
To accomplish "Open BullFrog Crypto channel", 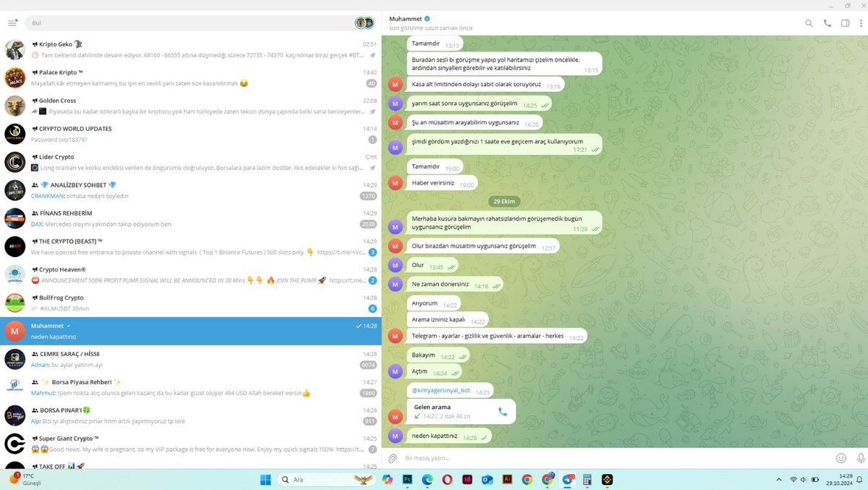I will [191, 303].
